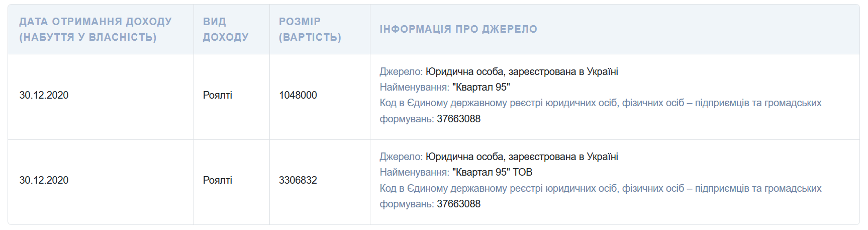Click the "Найменування:" label in first row
The width and height of the screenshot is (868, 230).
415,87
